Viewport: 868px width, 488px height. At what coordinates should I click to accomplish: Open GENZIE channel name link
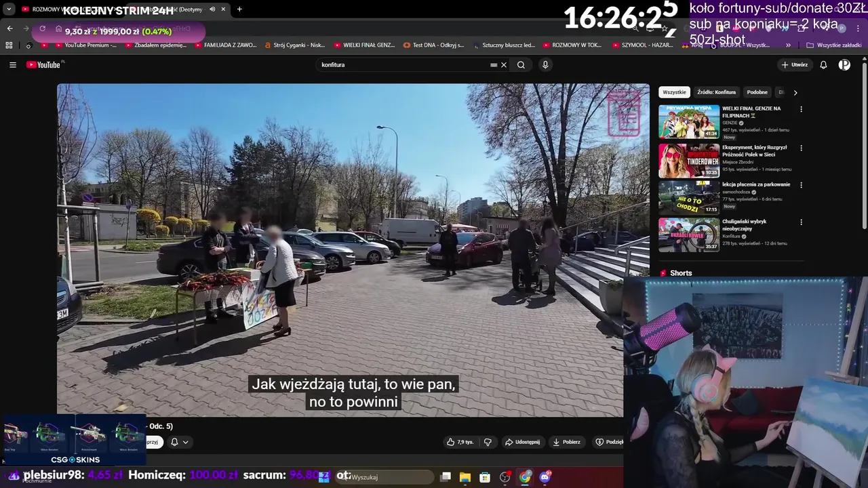tap(730, 123)
